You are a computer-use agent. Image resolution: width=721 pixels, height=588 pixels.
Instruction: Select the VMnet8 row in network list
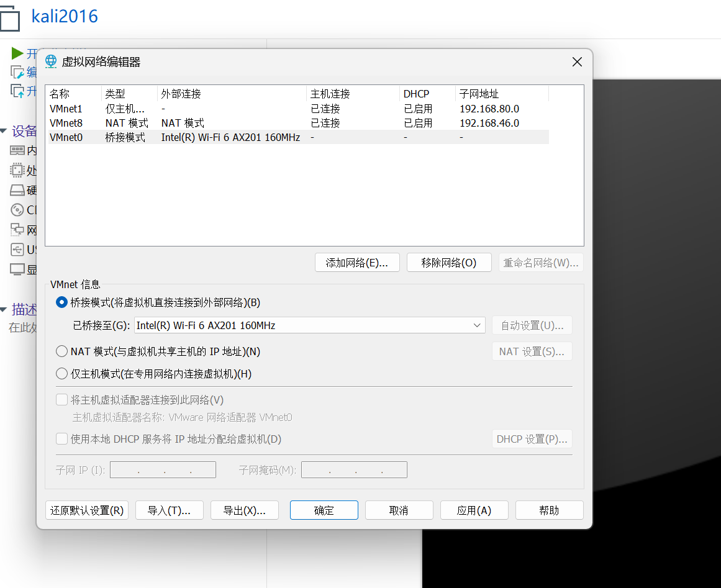[x=299, y=123]
